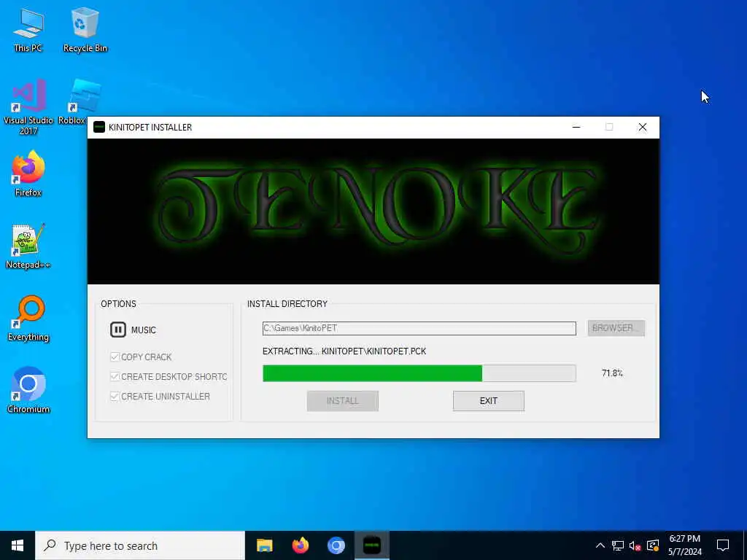Screen dimensions: 747x560
Task: Click the Kinitopet installer taskbar icon
Action: click(x=372, y=545)
